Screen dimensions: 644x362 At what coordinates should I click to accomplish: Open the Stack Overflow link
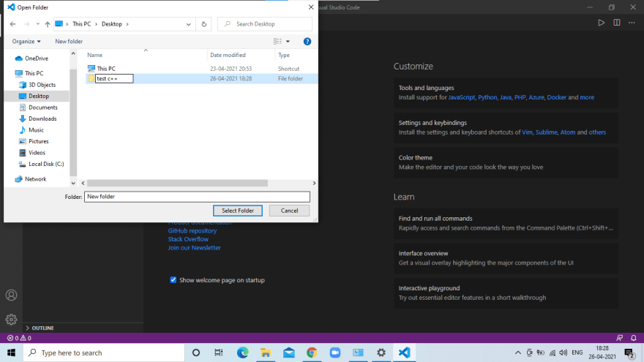pos(188,239)
